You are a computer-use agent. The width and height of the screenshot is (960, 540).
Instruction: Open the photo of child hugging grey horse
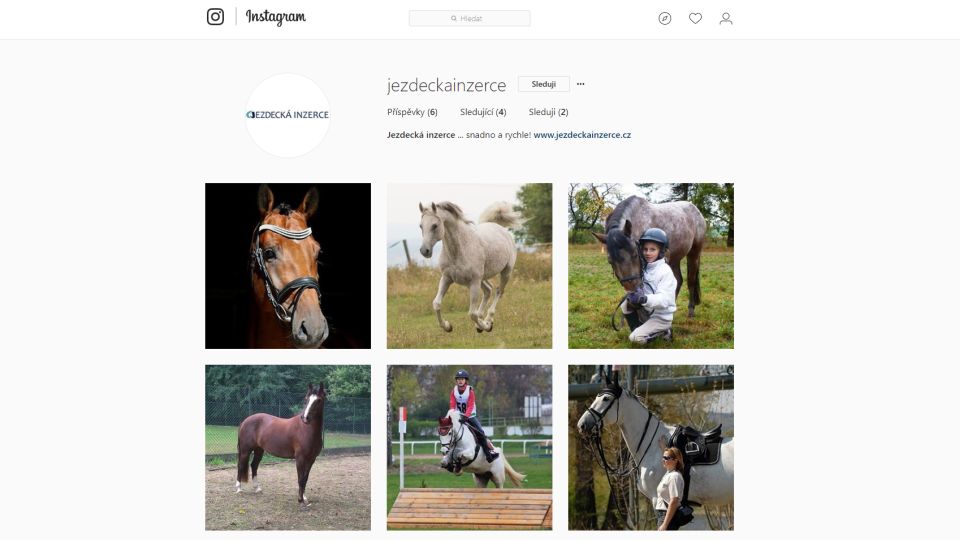pos(651,266)
